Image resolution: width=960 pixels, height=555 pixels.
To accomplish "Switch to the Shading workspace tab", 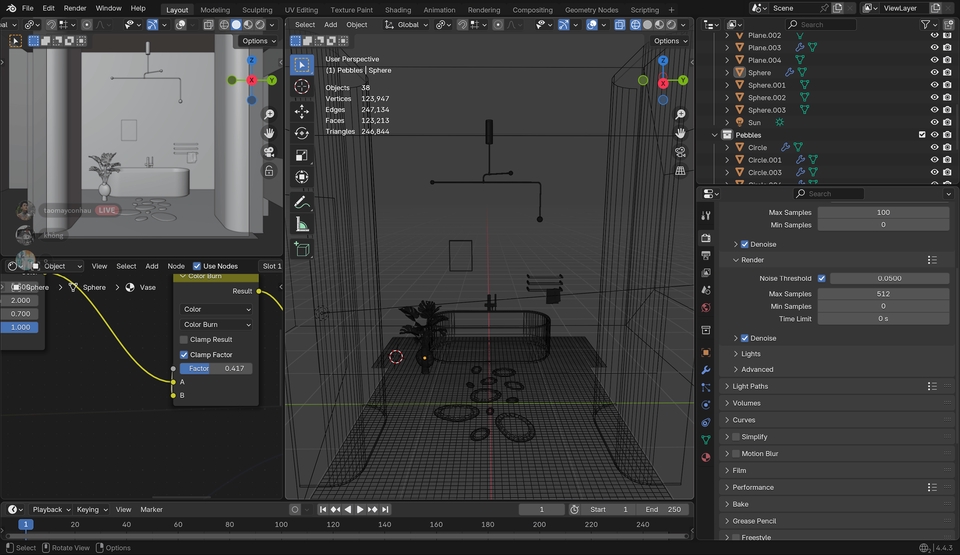I will pos(398,10).
